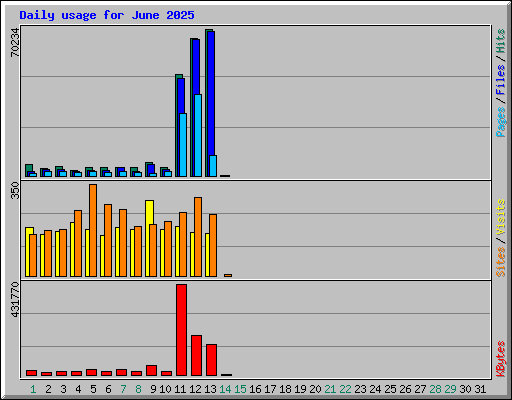This screenshot has width=512, height=400.
Task: Click the orange Sites bar for day 12
Action: pos(198,237)
